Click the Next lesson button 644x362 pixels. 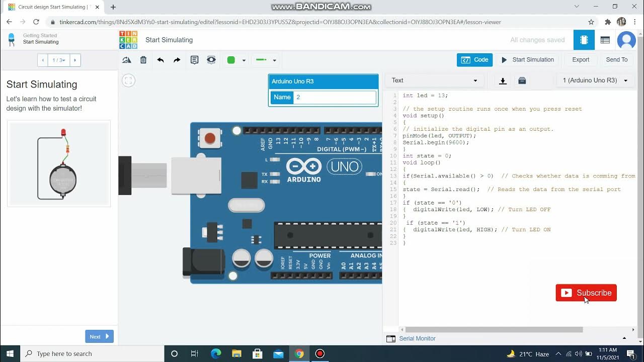(x=99, y=336)
